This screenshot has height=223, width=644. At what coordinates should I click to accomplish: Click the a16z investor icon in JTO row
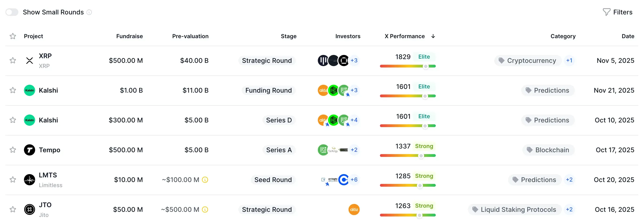point(354,209)
